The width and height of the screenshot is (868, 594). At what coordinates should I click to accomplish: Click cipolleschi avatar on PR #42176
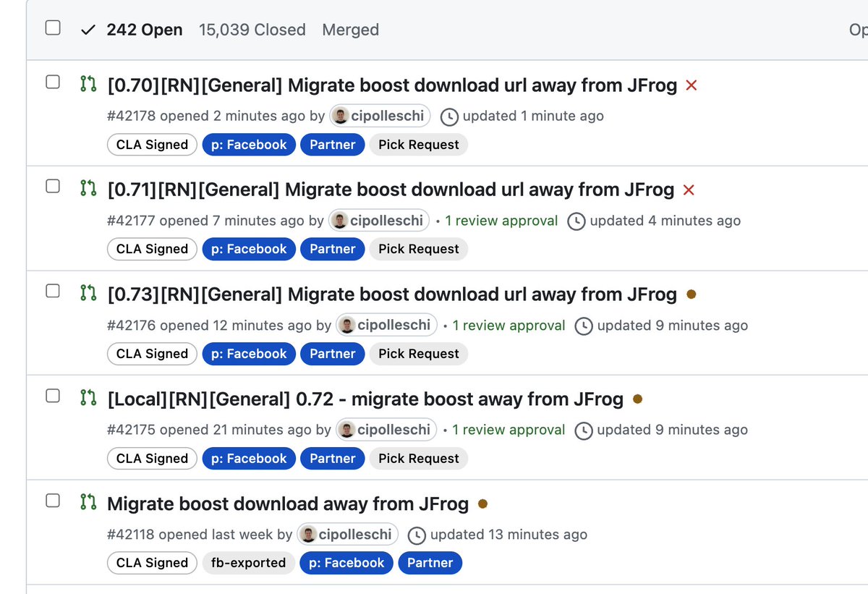point(348,325)
